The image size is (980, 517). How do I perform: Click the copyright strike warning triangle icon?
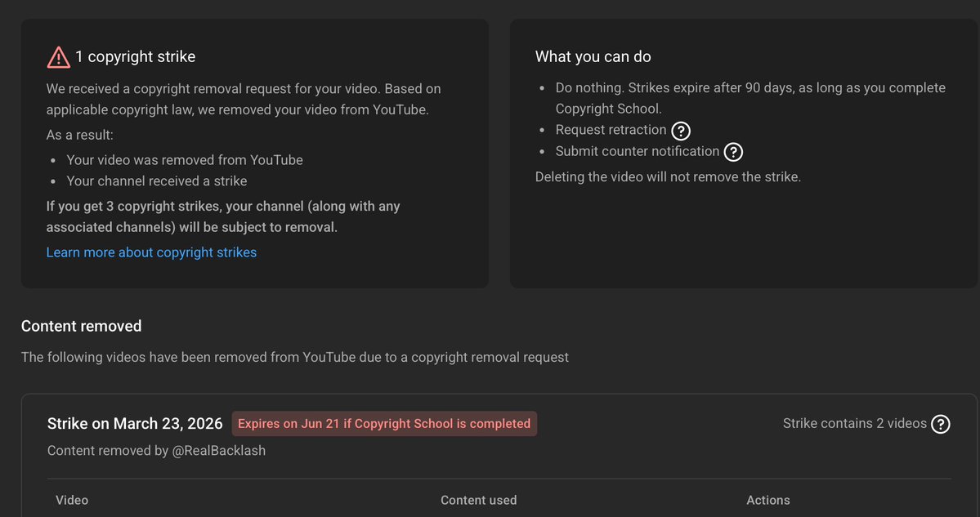pos(58,57)
